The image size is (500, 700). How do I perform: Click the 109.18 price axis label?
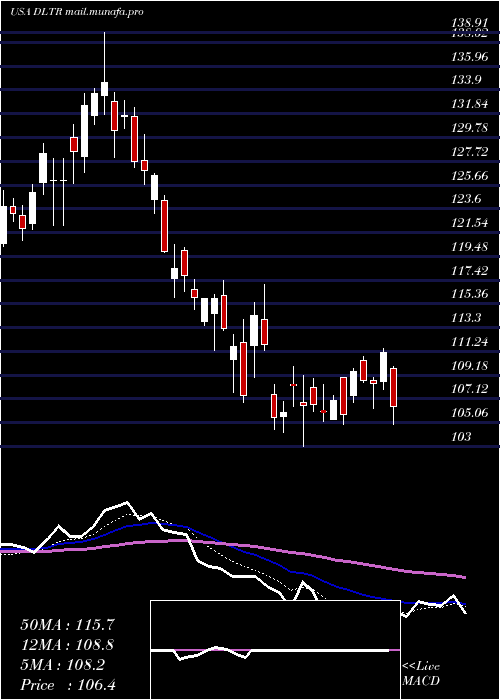click(472, 365)
